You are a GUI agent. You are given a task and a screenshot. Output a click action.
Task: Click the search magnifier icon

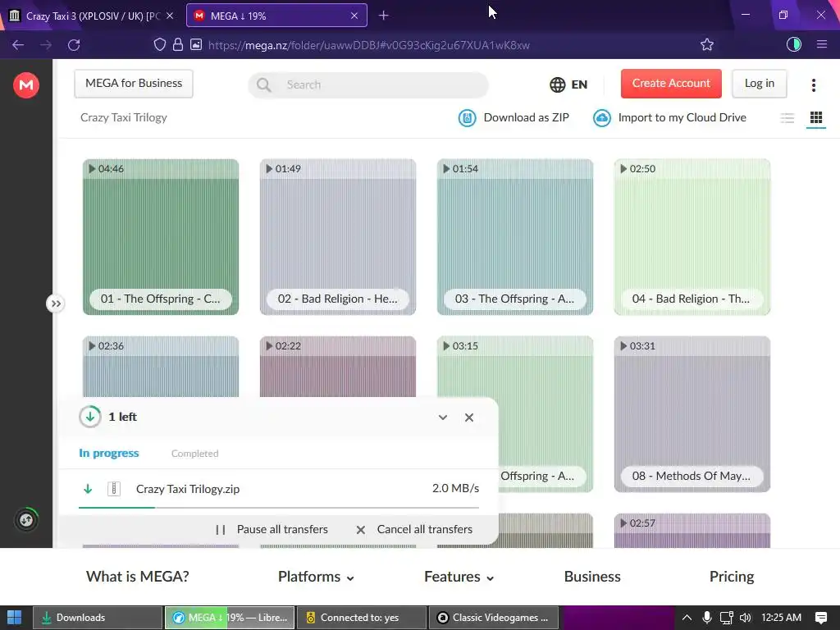click(263, 84)
